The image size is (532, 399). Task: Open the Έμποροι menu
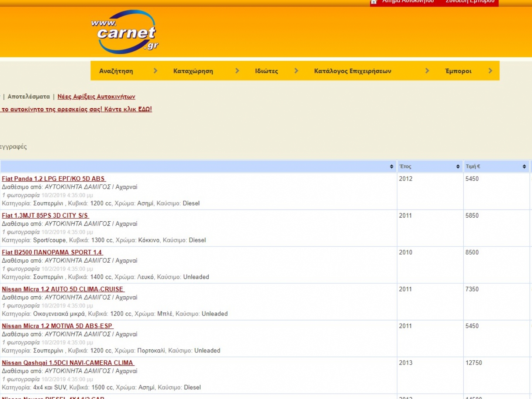coord(458,71)
